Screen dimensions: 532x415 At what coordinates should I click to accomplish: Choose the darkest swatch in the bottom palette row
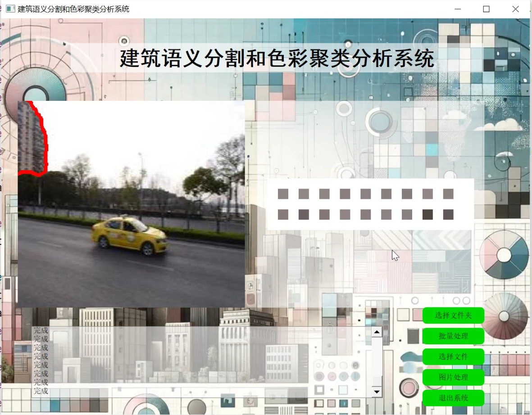pyautogui.click(x=427, y=215)
